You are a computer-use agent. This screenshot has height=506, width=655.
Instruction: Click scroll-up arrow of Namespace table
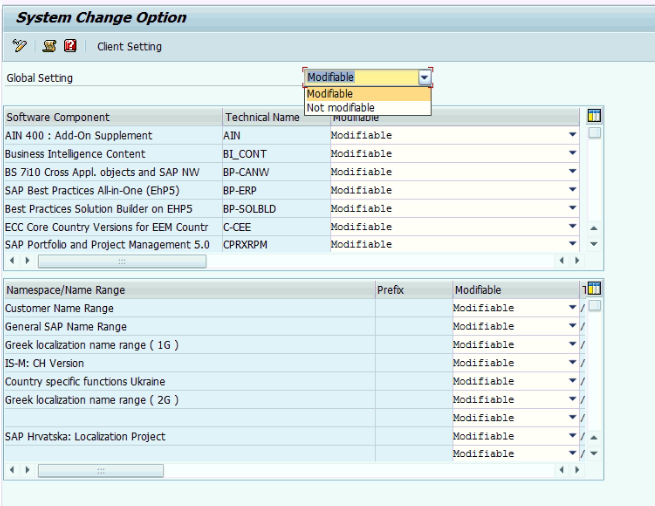594,437
